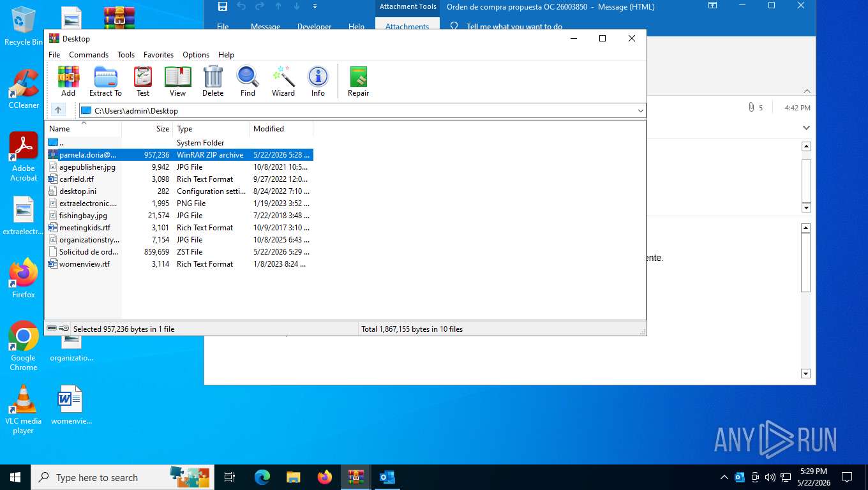Open File Explorer from taskbar

point(293,477)
